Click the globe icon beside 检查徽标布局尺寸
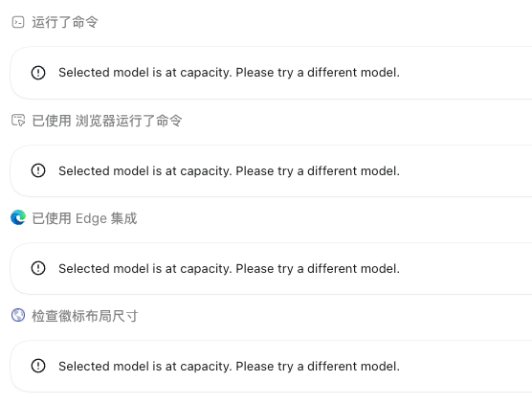This screenshot has height=404, width=532. tap(18, 315)
